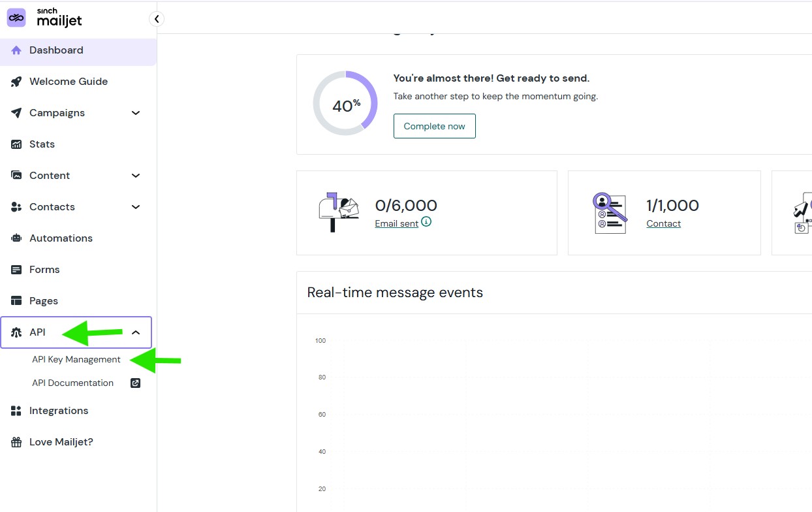Image resolution: width=812 pixels, height=512 pixels.
Task: Click the Dashboard home icon
Action: 16,50
